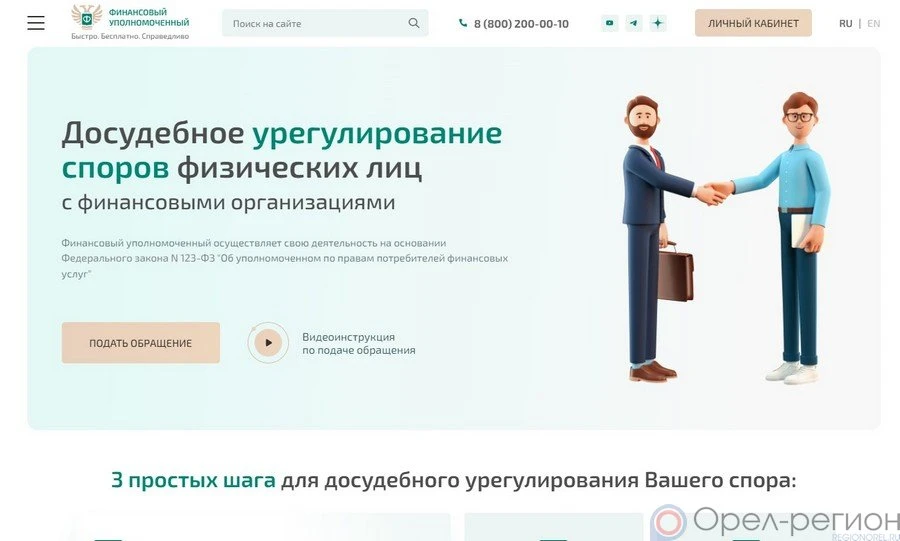Open the Telegram paper plane icon
The width and height of the screenshot is (900, 541).
tap(634, 23)
